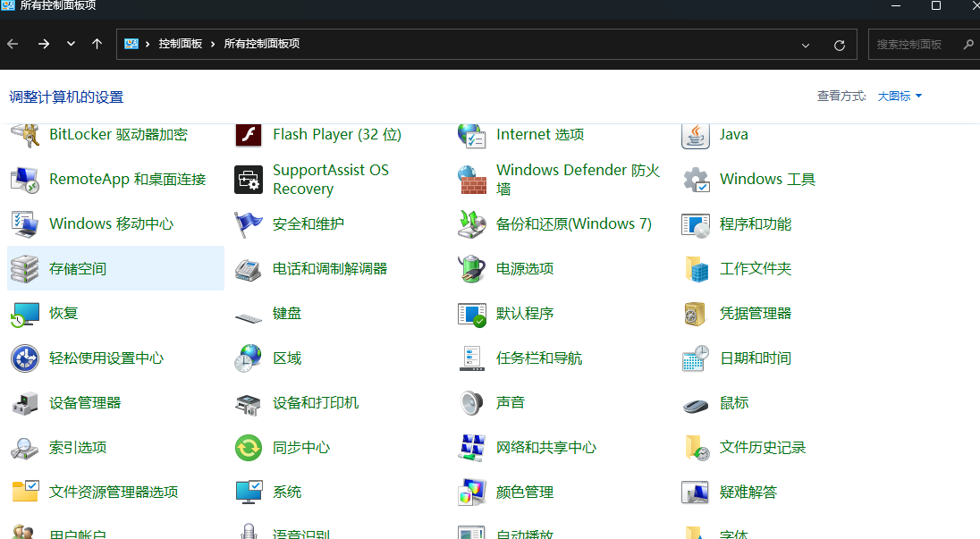
Task: Open the 疑难解答 icon
Action: 696,493
